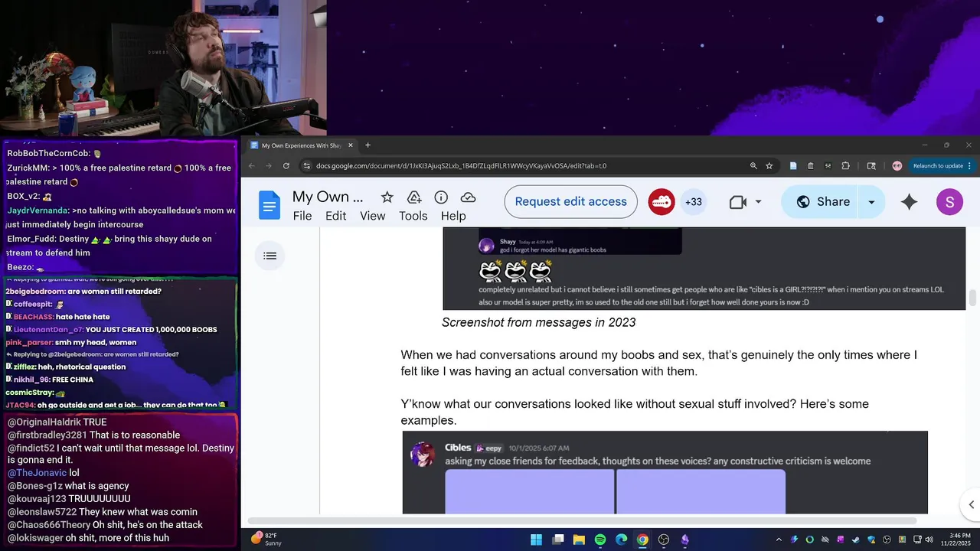This screenshot has height=551, width=980.
Task: Close the My Own Experiences tab
Action: pyautogui.click(x=351, y=145)
